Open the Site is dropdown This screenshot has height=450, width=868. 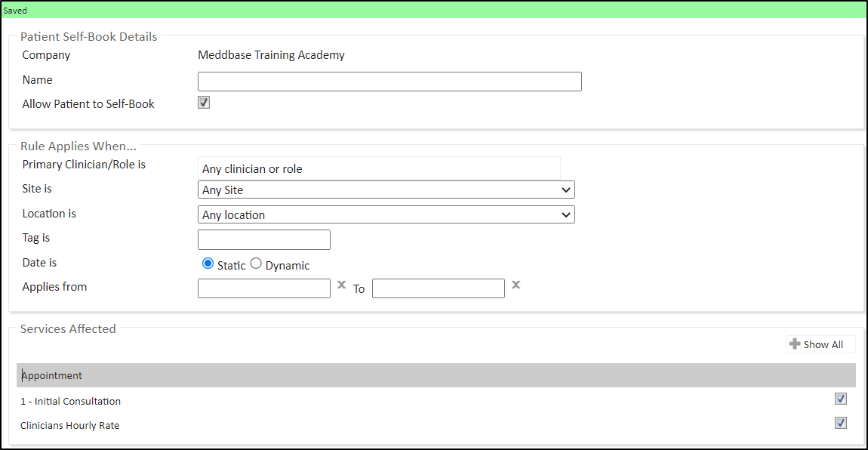click(x=386, y=190)
